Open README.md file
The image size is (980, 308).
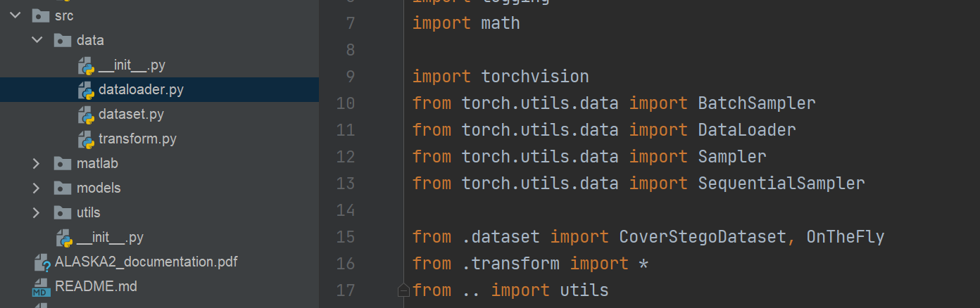[96, 287]
